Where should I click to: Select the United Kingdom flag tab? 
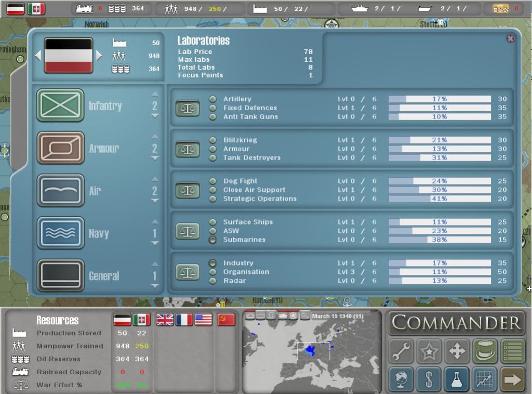coord(165,320)
